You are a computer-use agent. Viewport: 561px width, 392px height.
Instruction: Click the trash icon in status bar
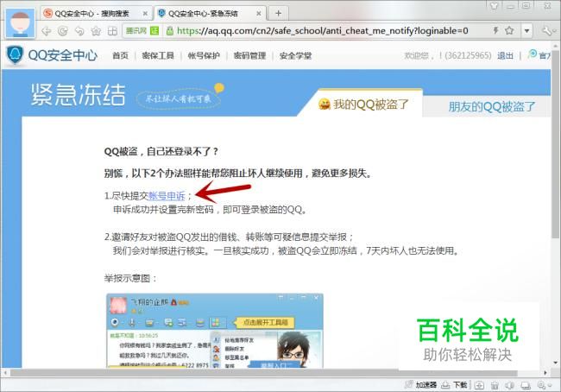point(495,385)
